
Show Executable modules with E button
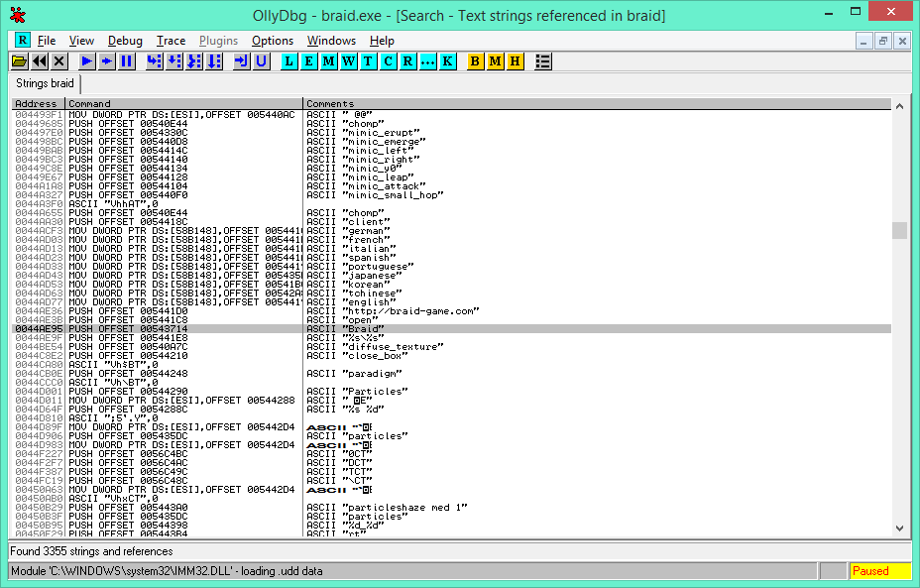point(308,61)
